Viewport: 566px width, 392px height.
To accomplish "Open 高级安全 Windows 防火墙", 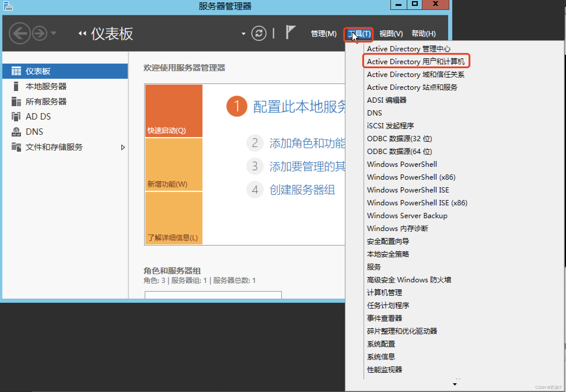I will pyautogui.click(x=409, y=280).
